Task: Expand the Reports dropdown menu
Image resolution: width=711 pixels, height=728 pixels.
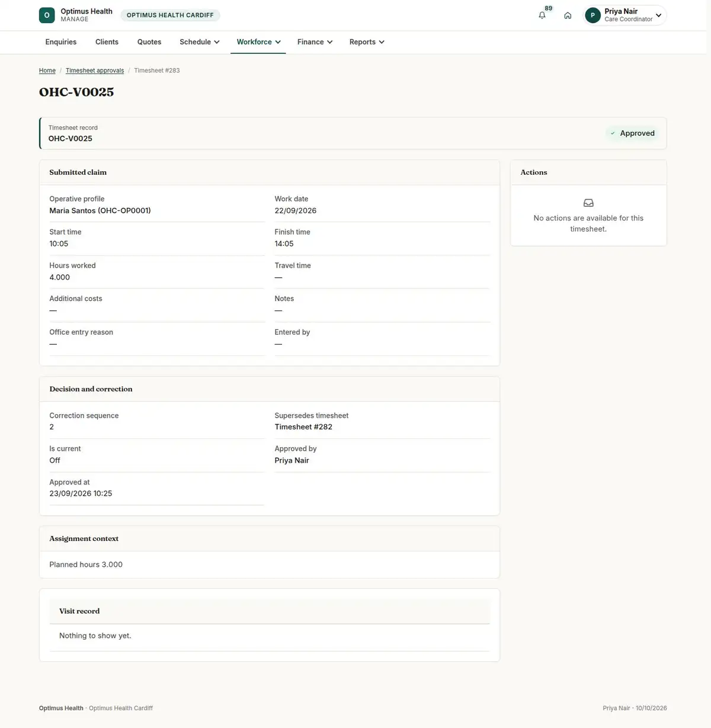Action: (367, 42)
